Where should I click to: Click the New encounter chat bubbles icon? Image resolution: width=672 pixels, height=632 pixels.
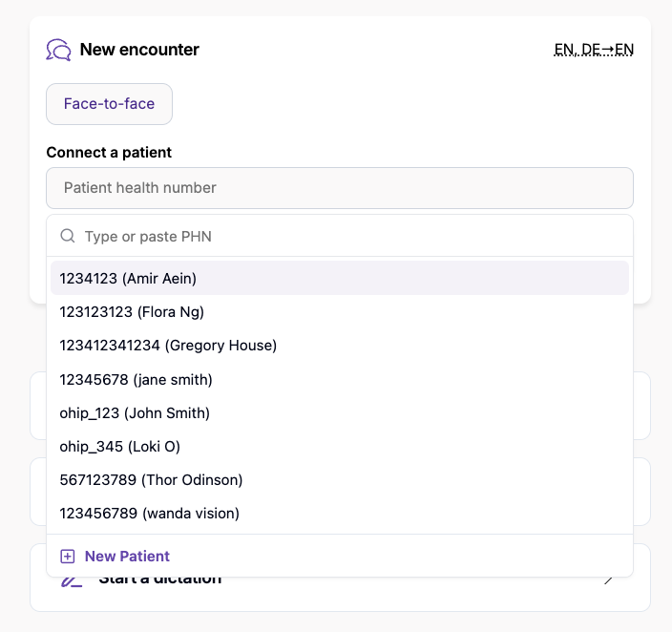tap(58, 50)
